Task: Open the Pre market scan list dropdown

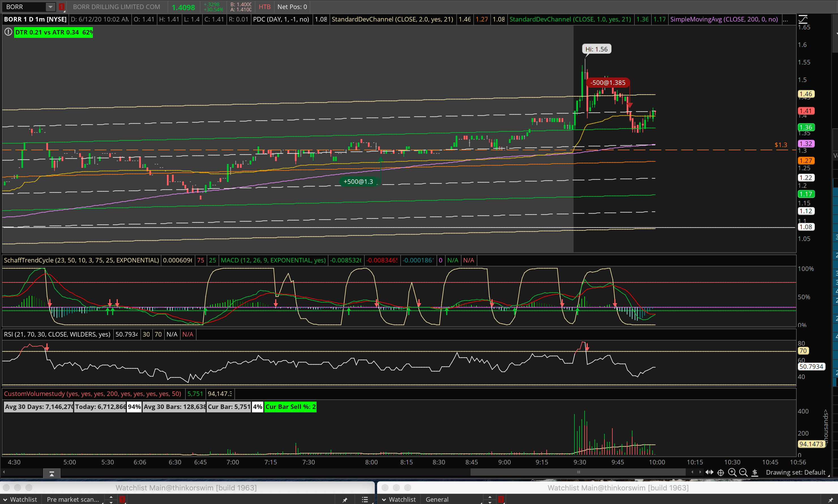Action: 73,499
